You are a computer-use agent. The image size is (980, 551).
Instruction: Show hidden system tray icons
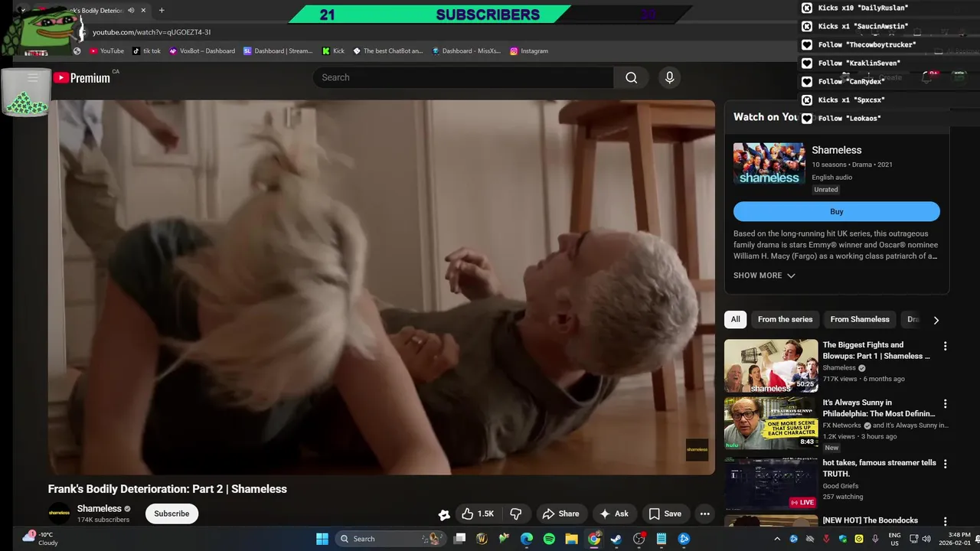pos(777,539)
